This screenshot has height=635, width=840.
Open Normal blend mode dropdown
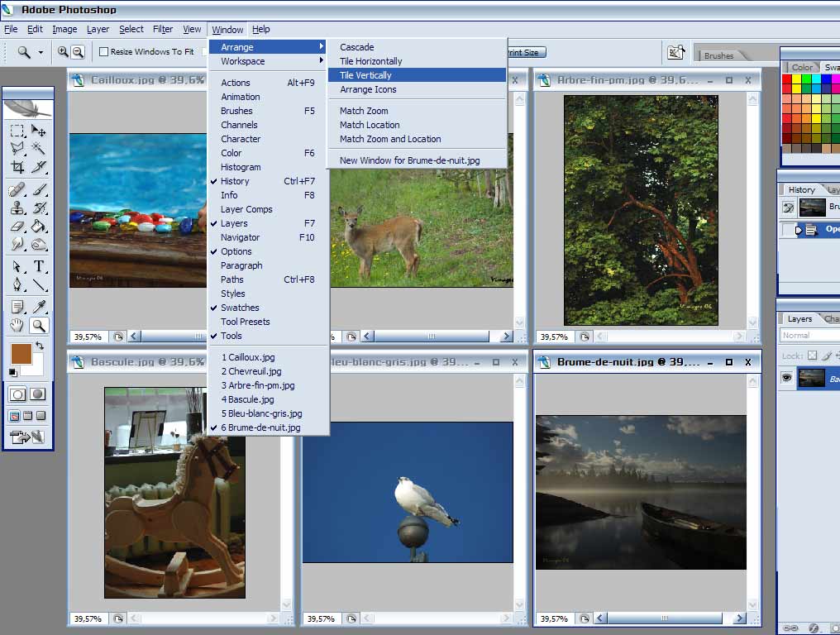point(809,336)
